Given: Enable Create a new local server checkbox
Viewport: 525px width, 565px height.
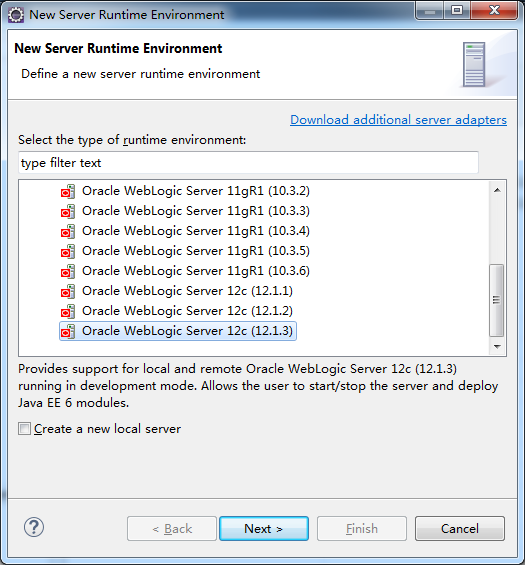Looking at the screenshot, I should pos(25,429).
